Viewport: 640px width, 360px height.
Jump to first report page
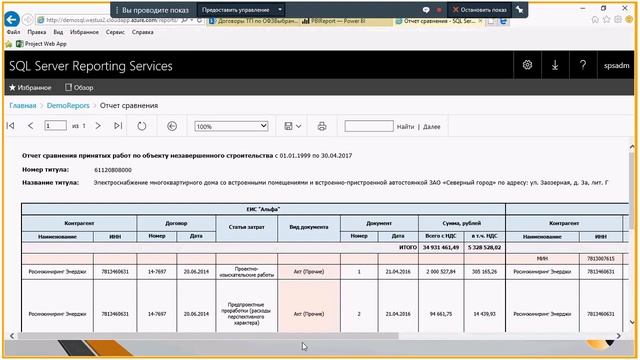tap(11, 126)
